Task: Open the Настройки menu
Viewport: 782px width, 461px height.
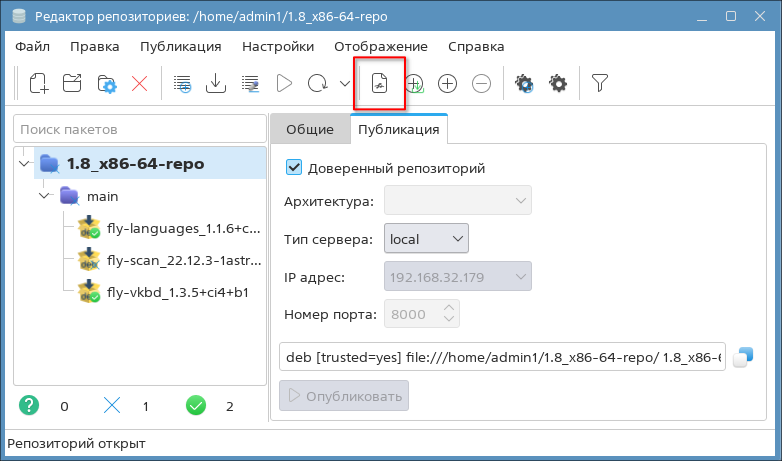Action: pyautogui.click(x=277, y=46)
